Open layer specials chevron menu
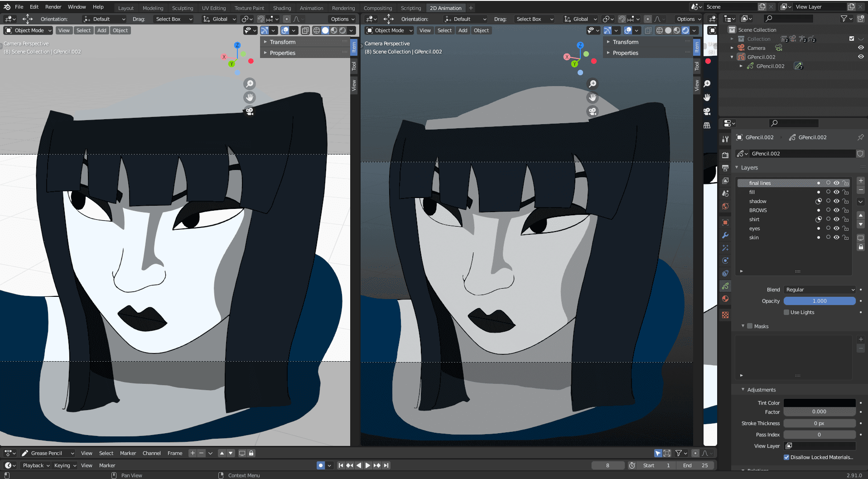This screenshot has width=868, height=479. pyautogui.click(x=861, y=202)
